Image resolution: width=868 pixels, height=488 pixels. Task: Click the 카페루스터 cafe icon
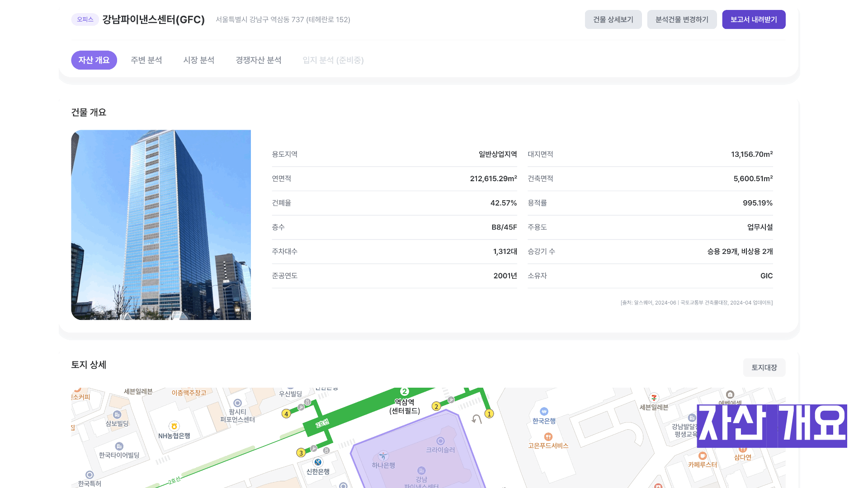coord(702,456)
